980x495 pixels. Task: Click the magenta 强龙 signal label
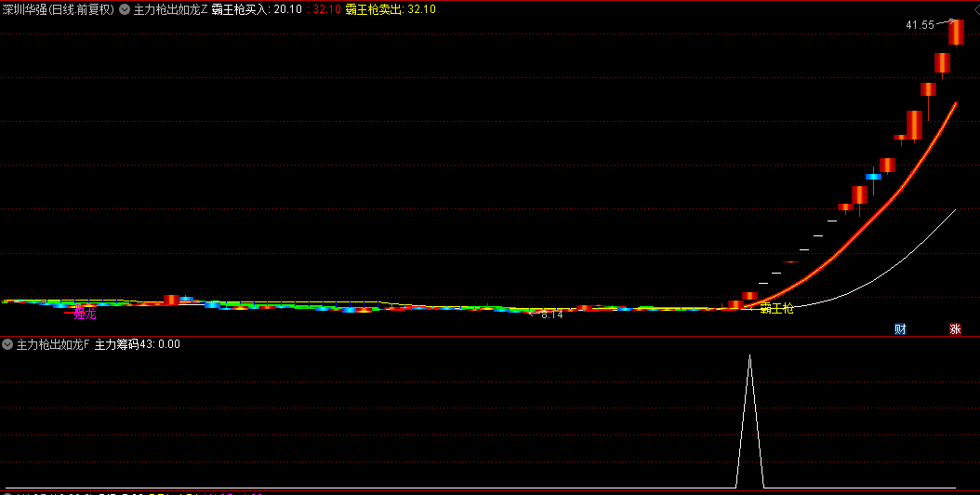coord(85,314)
